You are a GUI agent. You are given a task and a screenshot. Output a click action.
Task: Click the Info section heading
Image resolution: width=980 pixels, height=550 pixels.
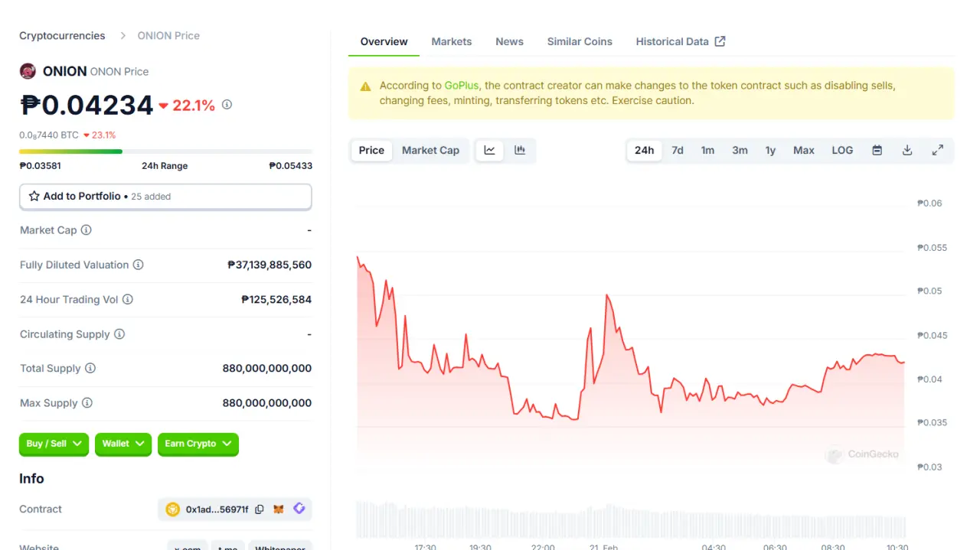click(31, 478)
